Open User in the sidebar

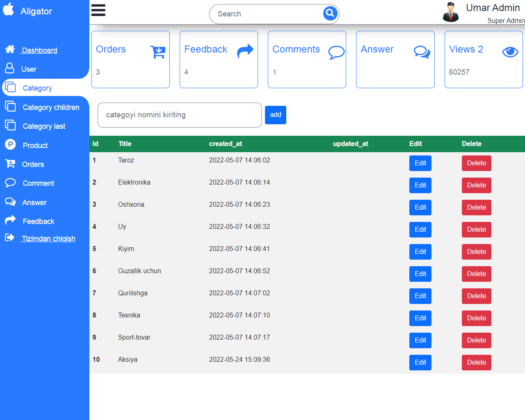click(29, 69)
